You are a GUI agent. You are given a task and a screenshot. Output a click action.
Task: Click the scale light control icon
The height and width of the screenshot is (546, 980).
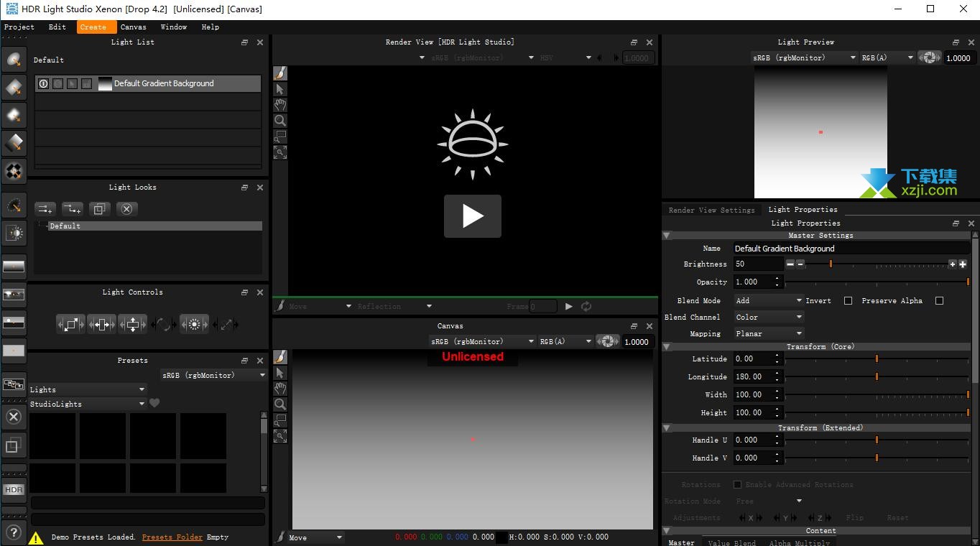pos(70,325)
